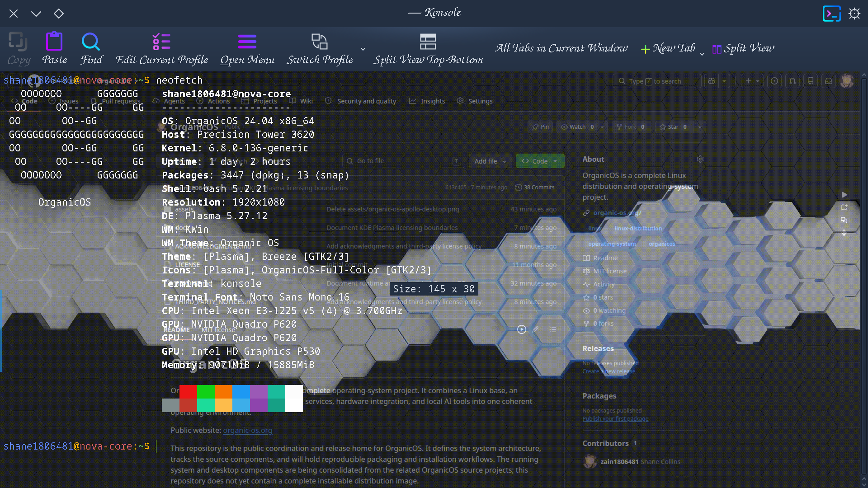Focus the GitHub Type / to search field
This screenshot has height=488, width=868.
[x=656, y=81]
